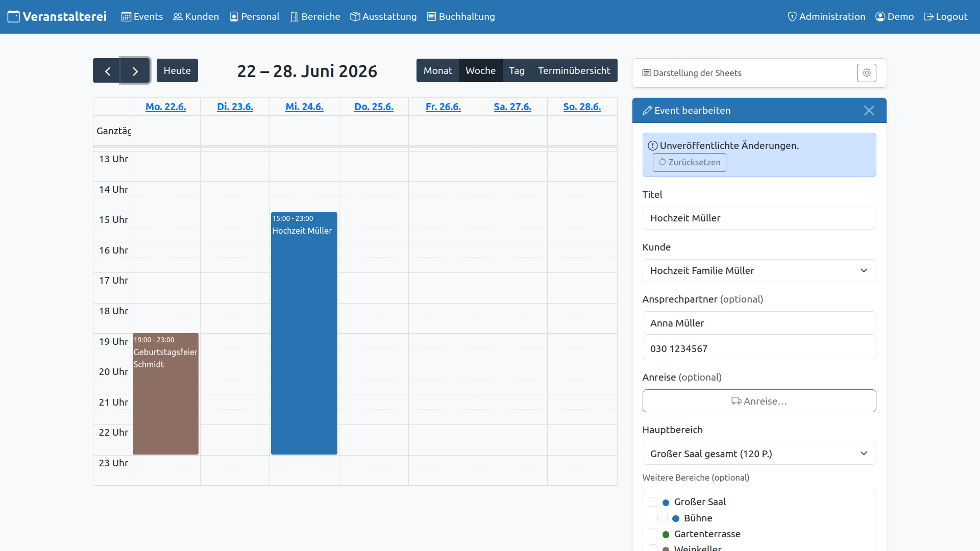Open sheet display settings gear
980x551 pixels.
click(866, 73)
